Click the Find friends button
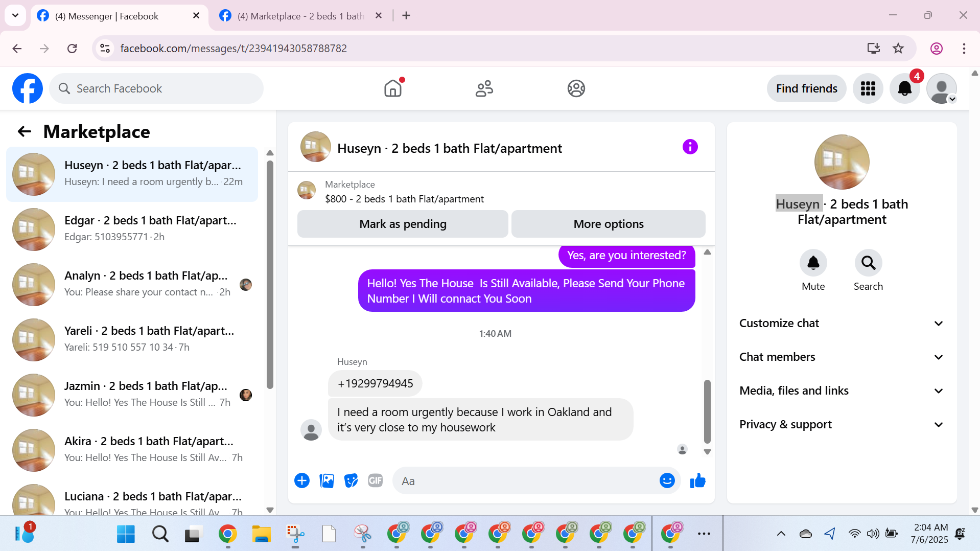Screen dimensions: 980x551 pos(806,88)
